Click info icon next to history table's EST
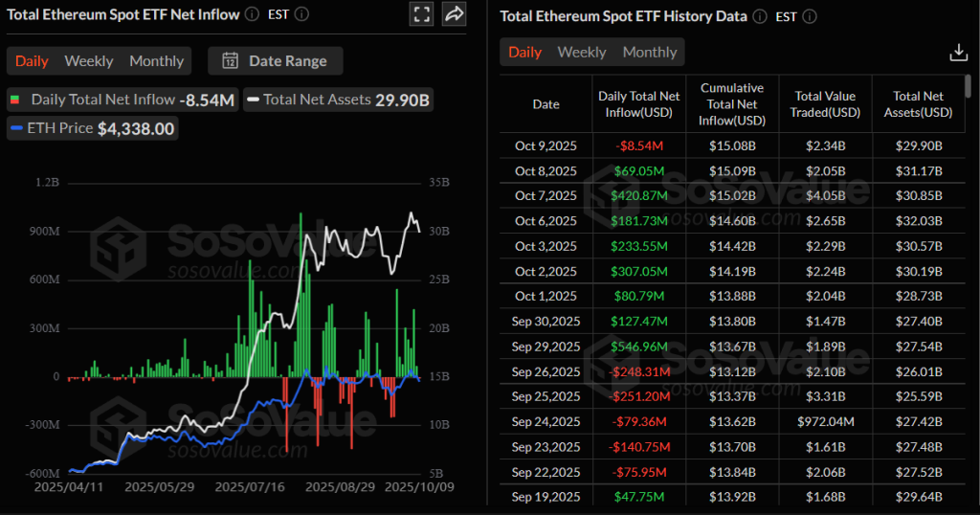This screenshot has height=515, width=980. click(x=810, y=17)
